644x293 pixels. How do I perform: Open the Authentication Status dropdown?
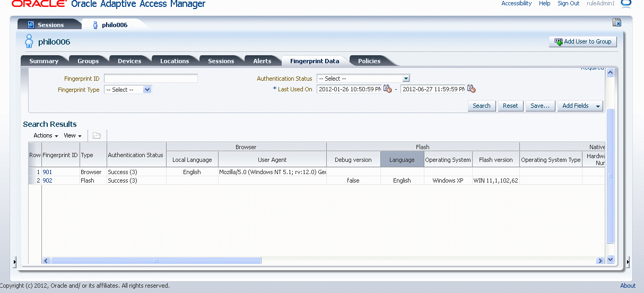(x=406, y=79)
